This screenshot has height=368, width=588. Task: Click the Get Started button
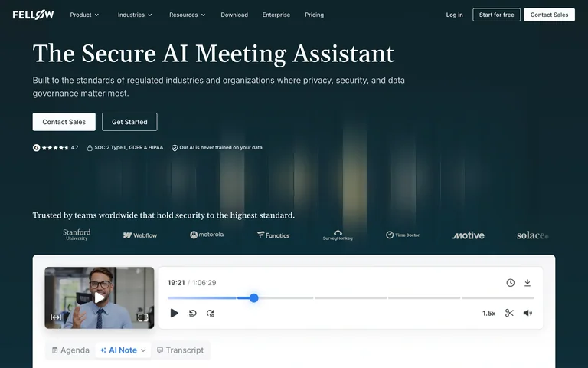tap(129, 122)
